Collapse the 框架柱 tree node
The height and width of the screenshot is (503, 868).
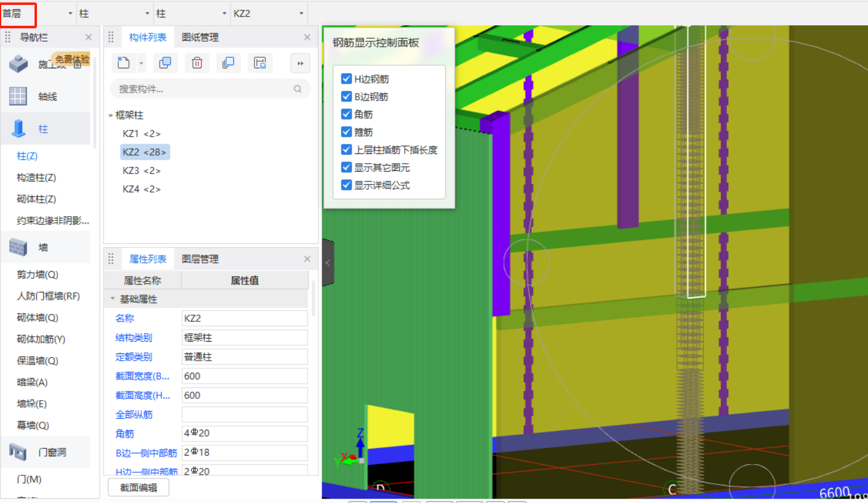click(110, 115)
